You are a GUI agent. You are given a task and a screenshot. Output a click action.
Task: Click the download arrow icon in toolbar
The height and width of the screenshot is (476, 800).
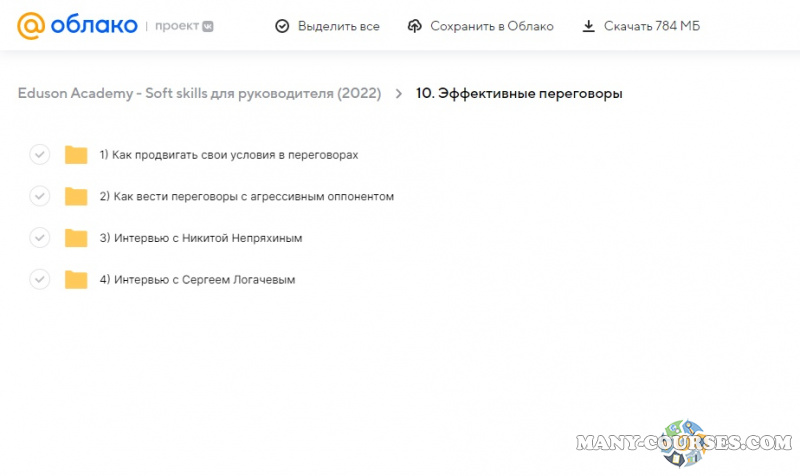[x=589, y=26]
